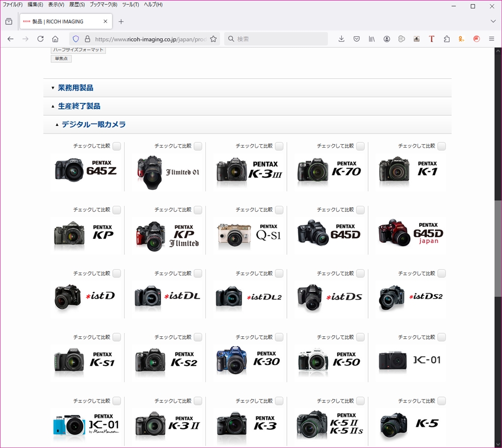List all tabs dropdown arrow
Viewport: 502px width, 448px height.
493,21
